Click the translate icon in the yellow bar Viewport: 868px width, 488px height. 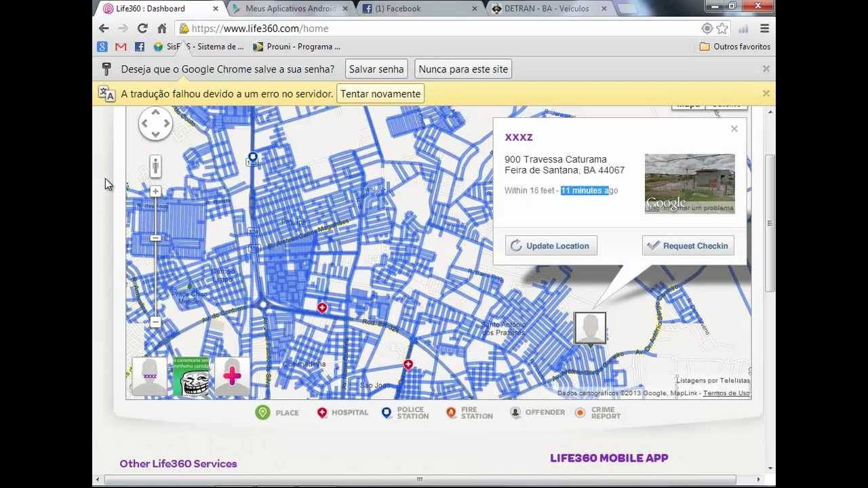point(106,94)
